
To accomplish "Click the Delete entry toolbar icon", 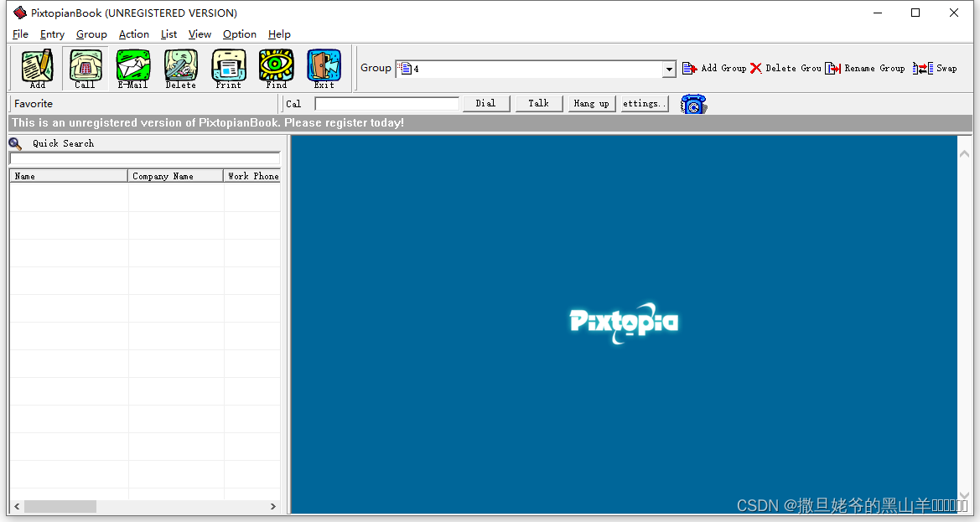I will point(180,68).
